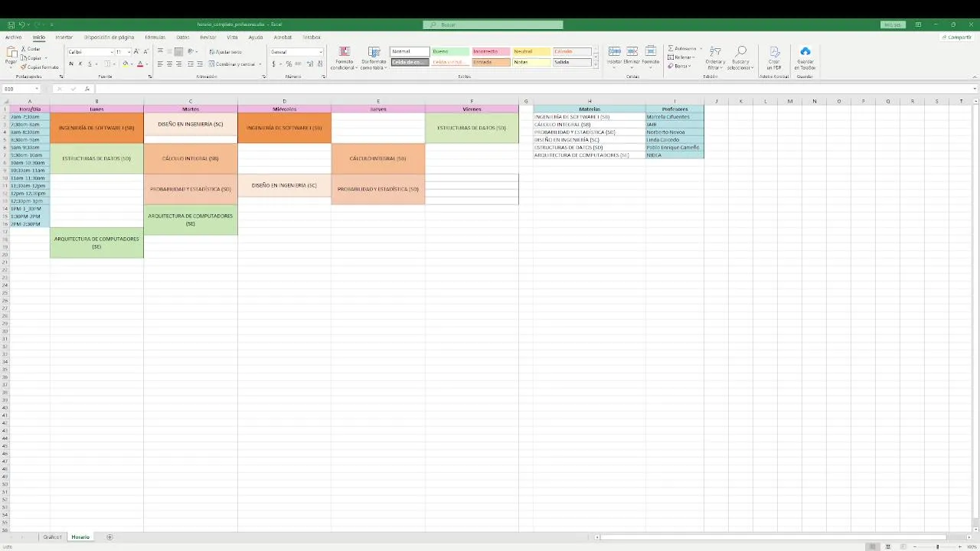The image size is (980, 551).
Task: Switch to Datos ribbon tab
Action: [182, 37]
